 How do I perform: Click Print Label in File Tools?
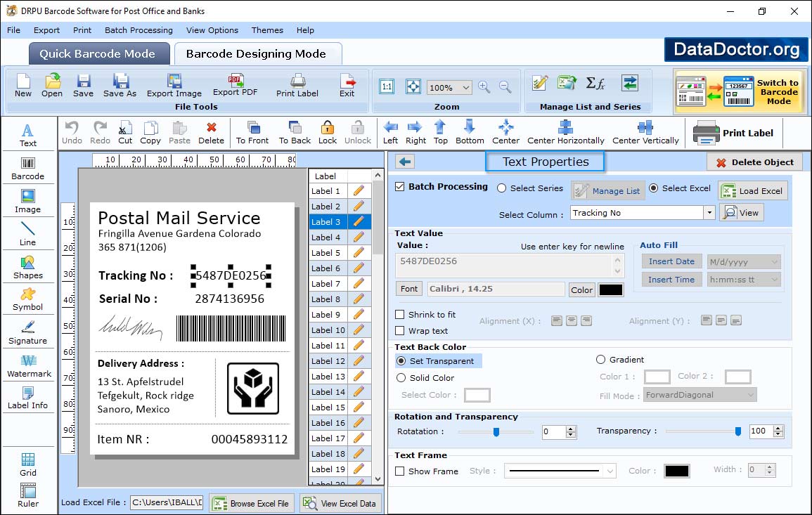(x=297, y=86)
